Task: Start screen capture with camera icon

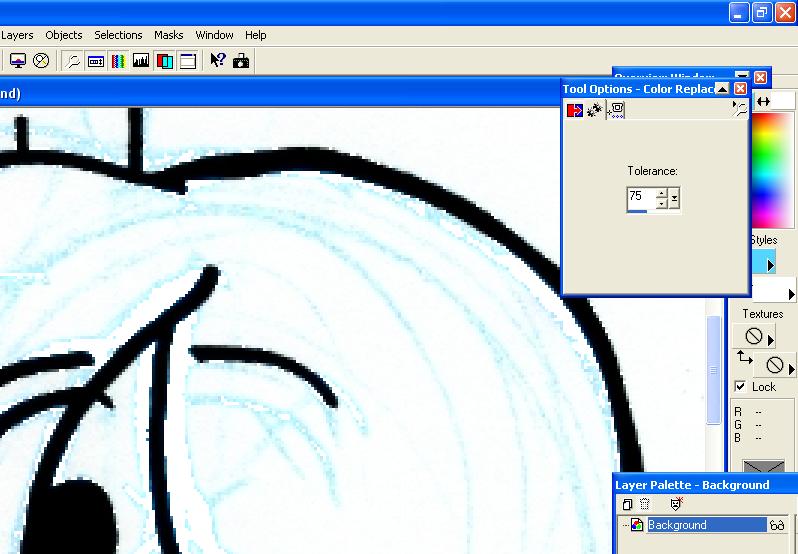Action: coord(241,62)
